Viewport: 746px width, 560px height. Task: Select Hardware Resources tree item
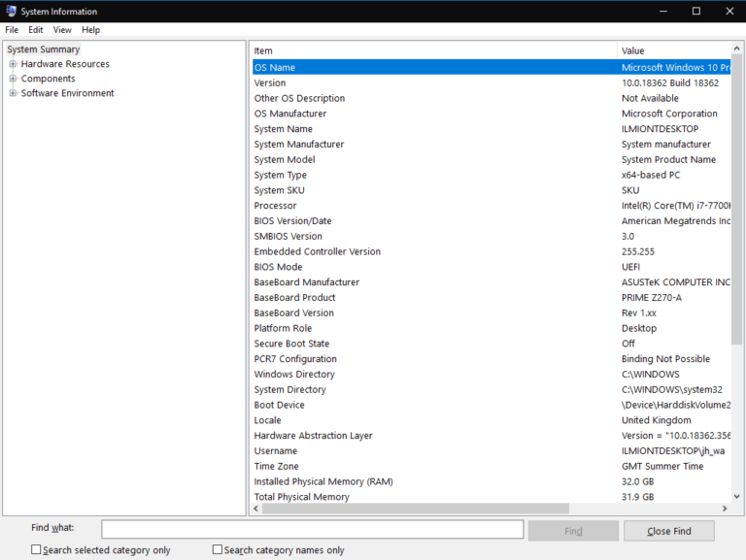tap(65, 64)
